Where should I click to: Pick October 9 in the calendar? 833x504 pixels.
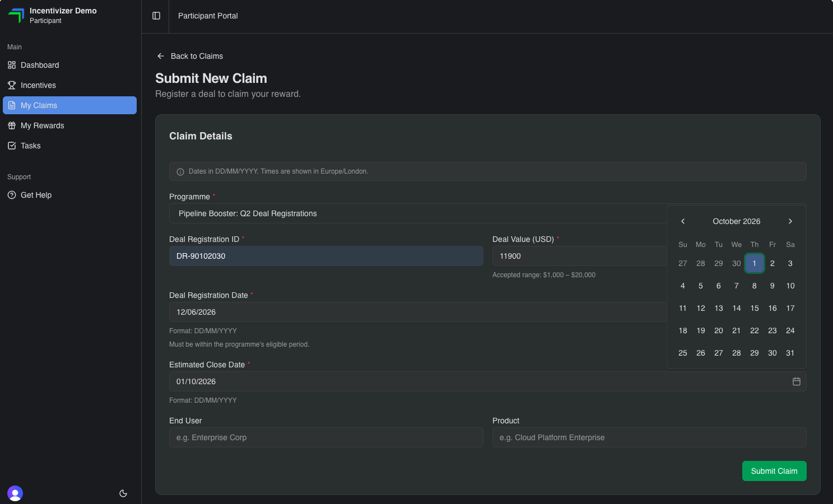772,286
